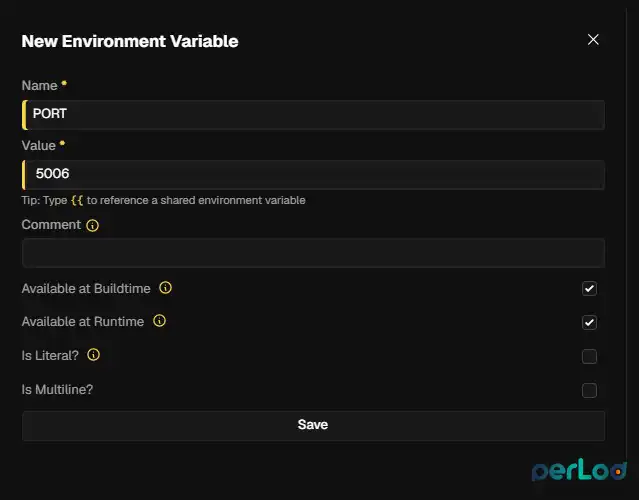This screenshot has width=639, height=500.
Task: Open the Is Literal info icon
Action: [x=93, y=355]
